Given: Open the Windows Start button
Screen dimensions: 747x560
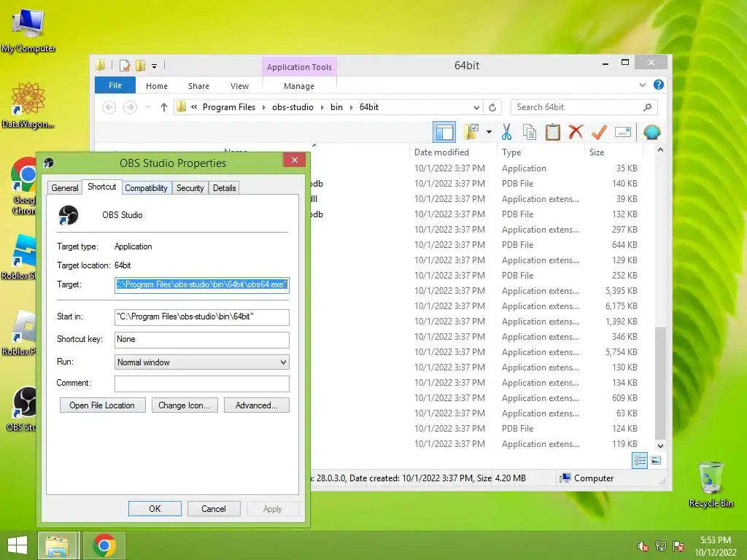Looking at the screenshot, I should coord(18,545).
